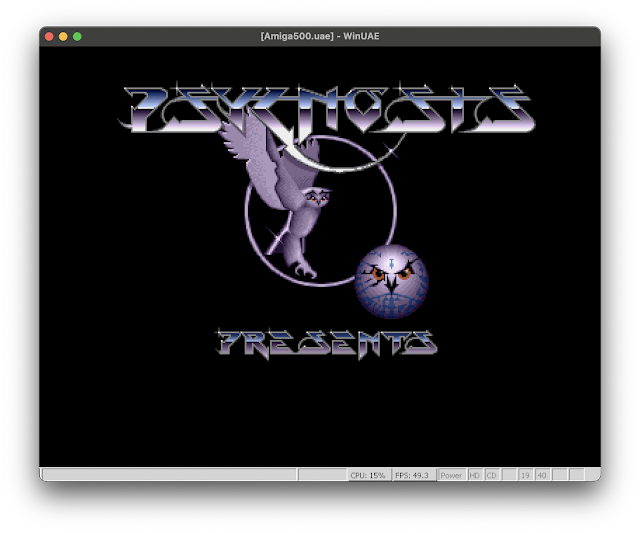
Task: Click the [Amiga500.uae] - WinUAE title text
Action: (320, 36)
